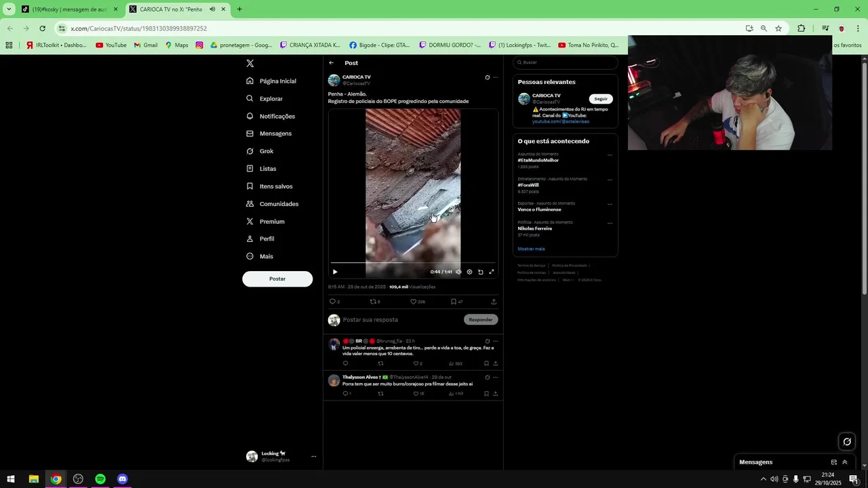Play the video
The image size is (868, 488).
(335, 272)
